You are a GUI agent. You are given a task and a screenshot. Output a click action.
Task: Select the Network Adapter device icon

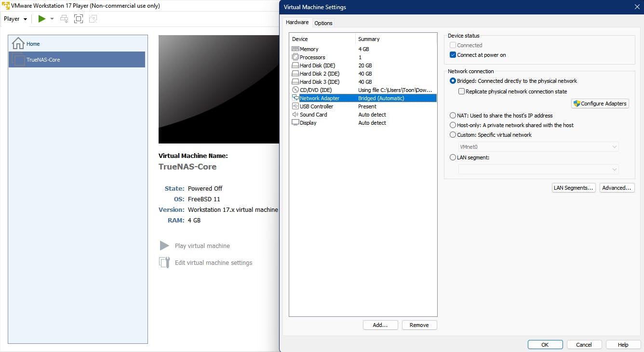click(x=295, y=98)
